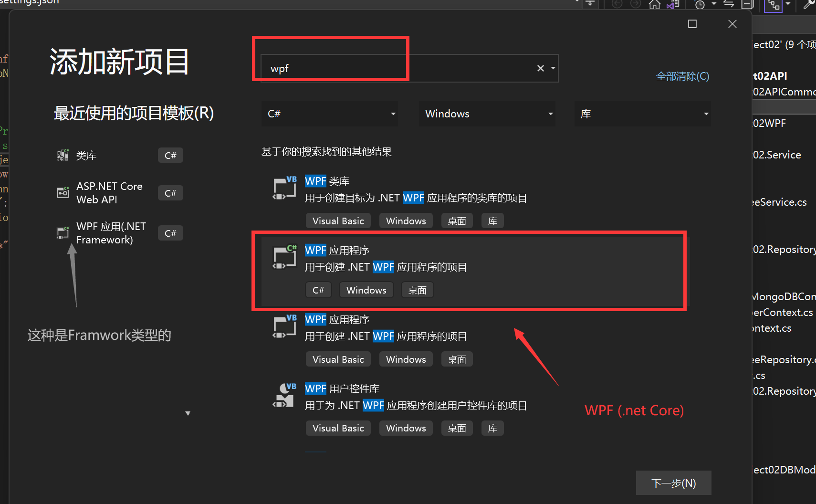816x504 pixels.
Task: Click the WPF 应用(.NET Framework) recent icon
Action: click(x=63, y=232)
